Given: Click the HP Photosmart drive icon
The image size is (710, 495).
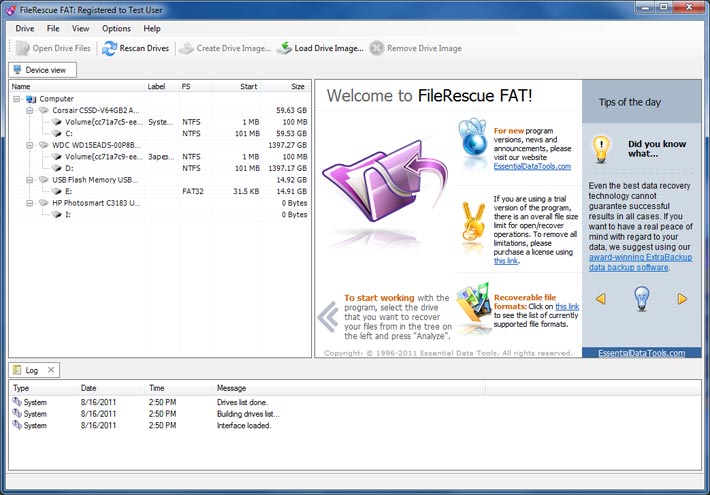Looking at the screenshot, I should 43,203.
